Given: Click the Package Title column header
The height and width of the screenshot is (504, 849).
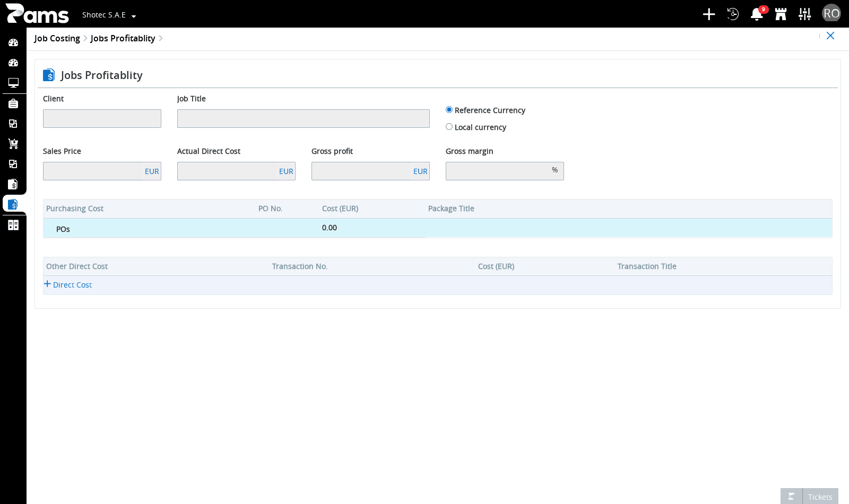Looking at the screenshot, I should (451, 208).
